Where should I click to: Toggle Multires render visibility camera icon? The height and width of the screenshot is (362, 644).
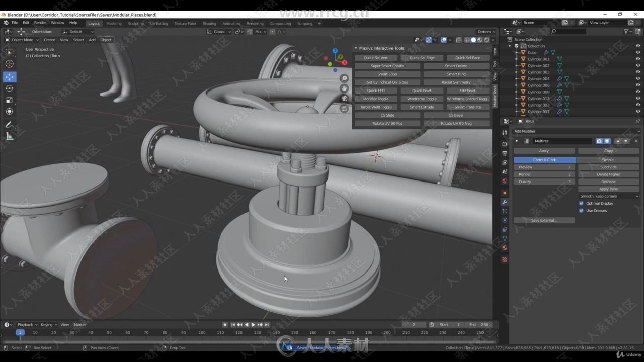click(x=599, y=141)
